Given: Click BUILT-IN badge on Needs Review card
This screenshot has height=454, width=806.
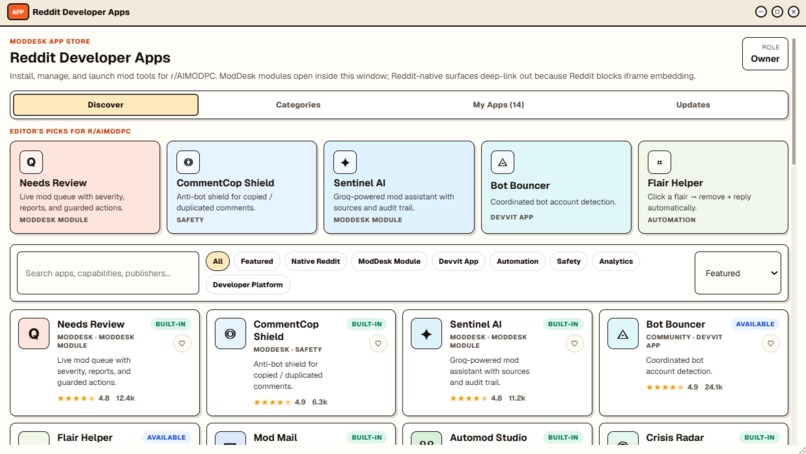Looking at the screenshot, I should pyautogui.click(x=170, y=324).
